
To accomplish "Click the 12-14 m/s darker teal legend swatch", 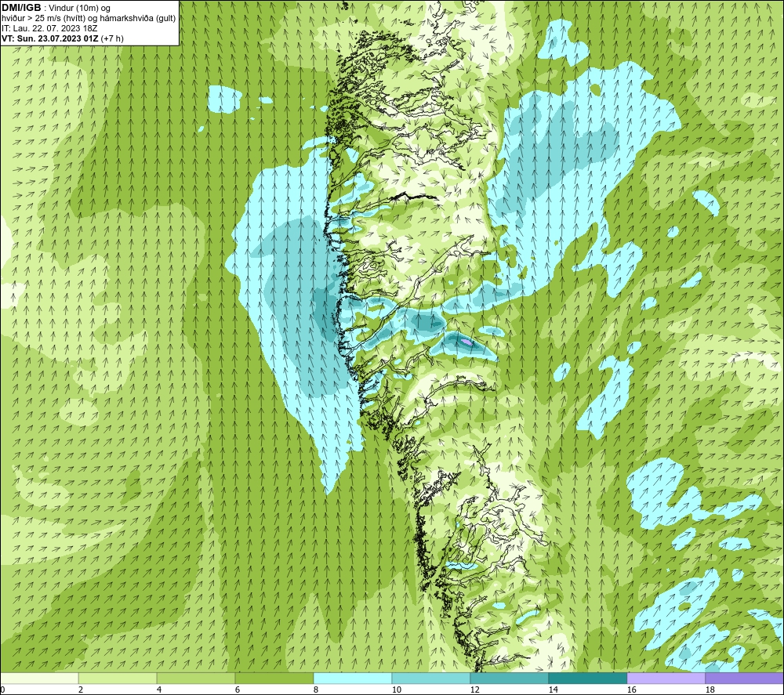I will pos(509,678).
